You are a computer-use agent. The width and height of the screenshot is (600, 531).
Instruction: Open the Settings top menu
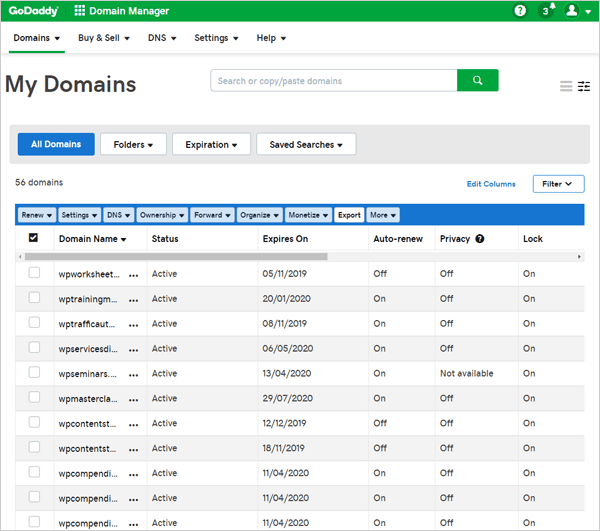[216, 38]
